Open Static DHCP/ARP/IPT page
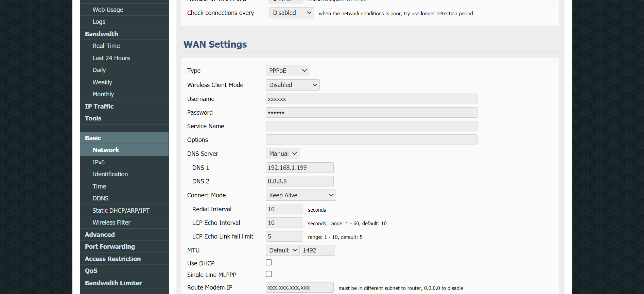This screenshot has height=294, width=644. [121, 211]
